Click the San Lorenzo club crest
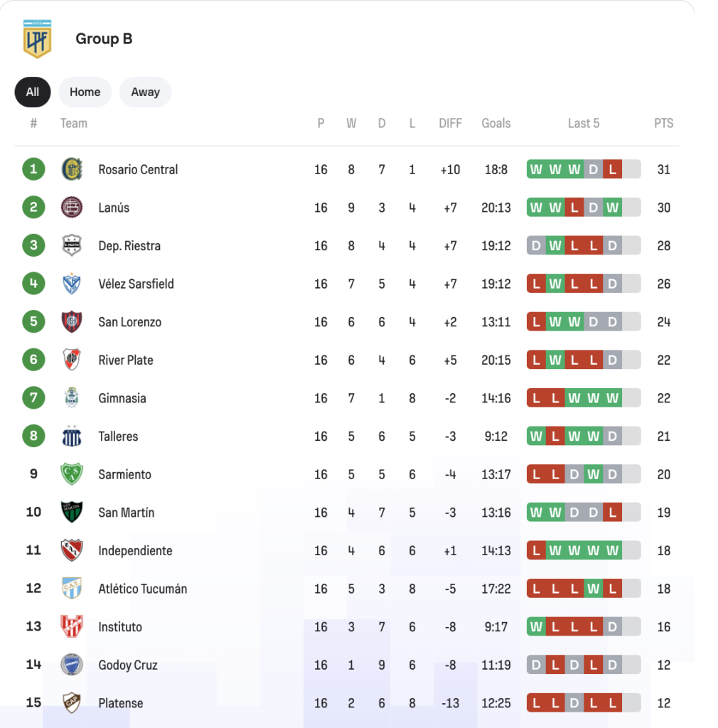 pos(72,322)
